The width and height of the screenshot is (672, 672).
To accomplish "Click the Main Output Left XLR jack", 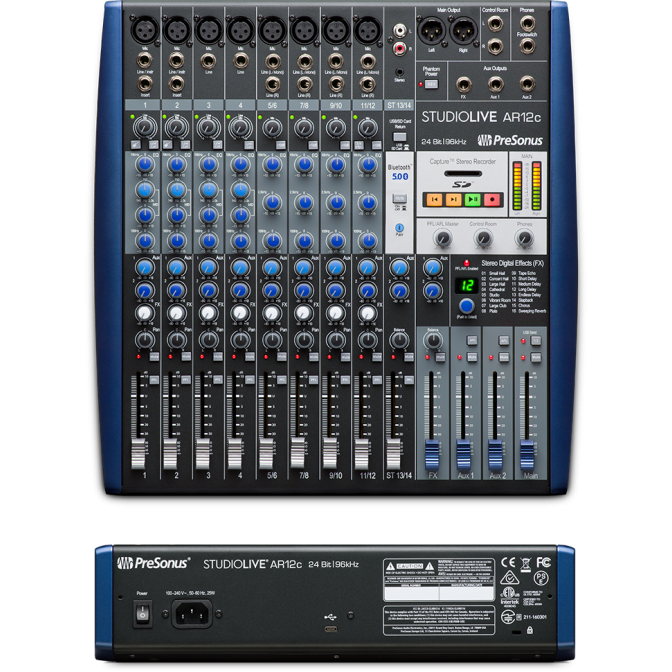I will pos(432,30).
